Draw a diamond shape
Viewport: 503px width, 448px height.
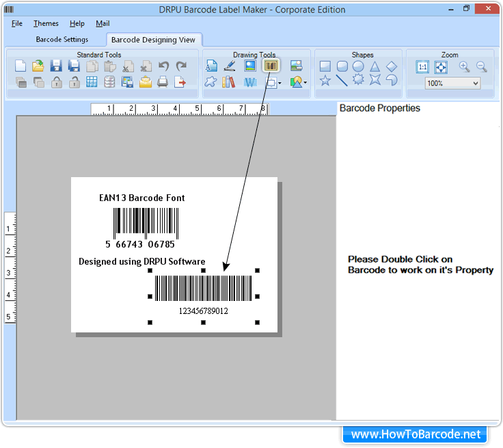pyautogui.click(x=392, y=66)
